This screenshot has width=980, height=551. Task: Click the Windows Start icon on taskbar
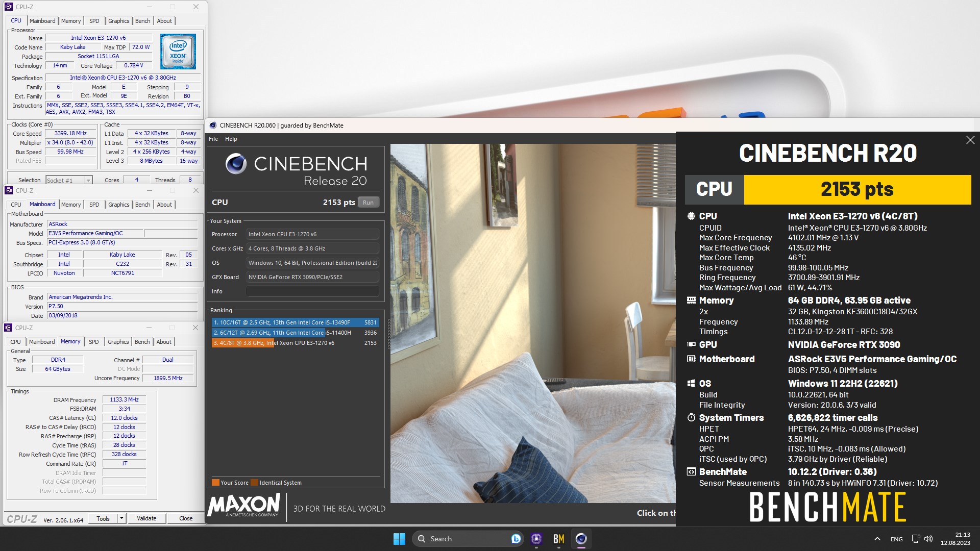(x=399, y=539)
